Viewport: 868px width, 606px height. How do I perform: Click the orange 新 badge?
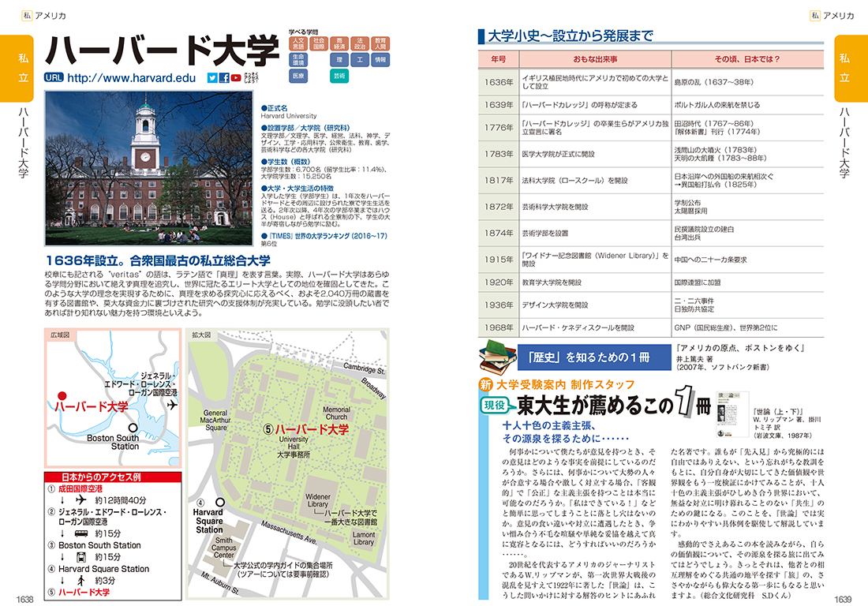[x=485, y=384]
